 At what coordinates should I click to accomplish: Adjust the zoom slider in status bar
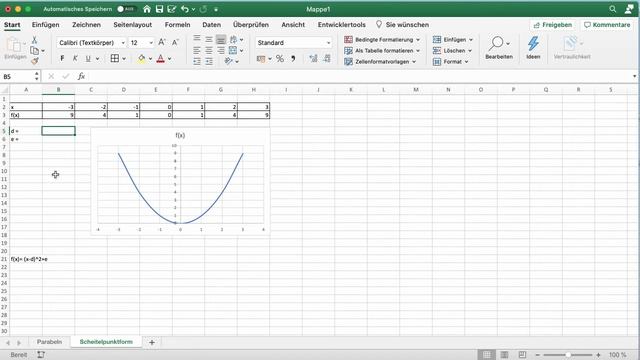(568, 355)
